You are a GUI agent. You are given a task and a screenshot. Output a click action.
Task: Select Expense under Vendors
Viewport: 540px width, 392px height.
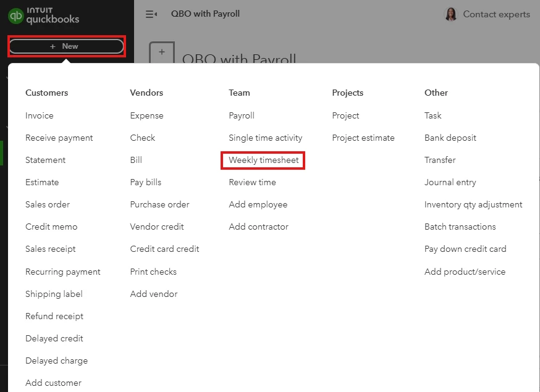coord(146,116)
